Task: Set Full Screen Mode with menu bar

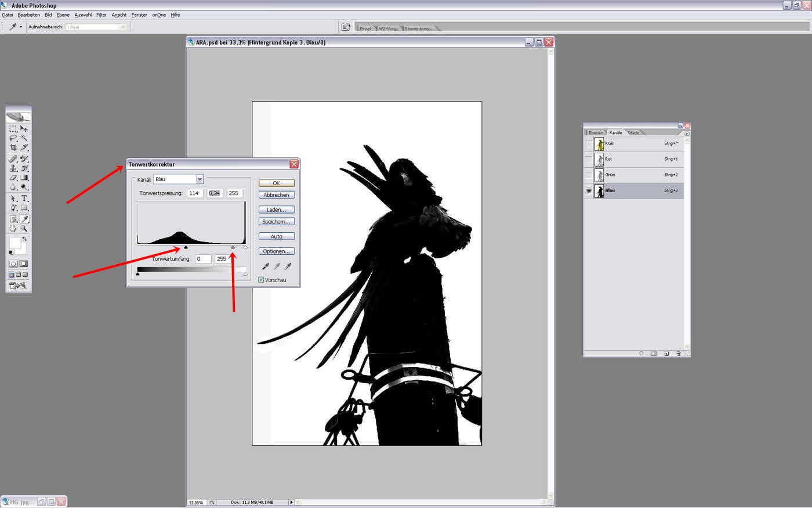Action: click(x=19, y=275)
